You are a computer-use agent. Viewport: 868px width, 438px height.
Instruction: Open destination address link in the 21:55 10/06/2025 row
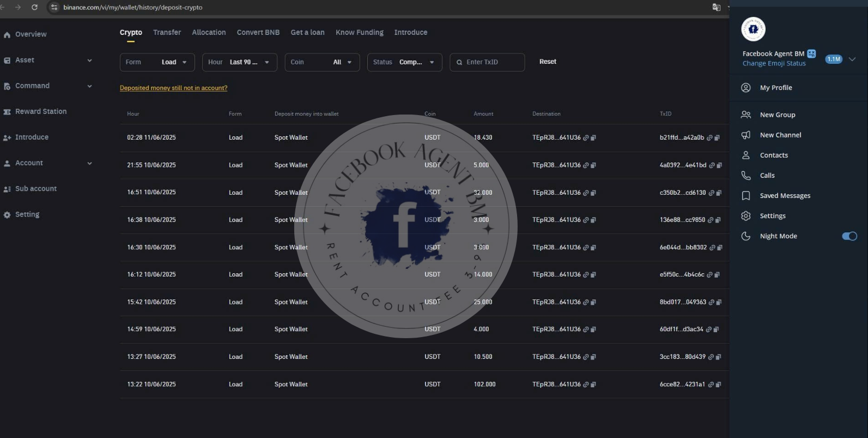click(x=586, y=165)
